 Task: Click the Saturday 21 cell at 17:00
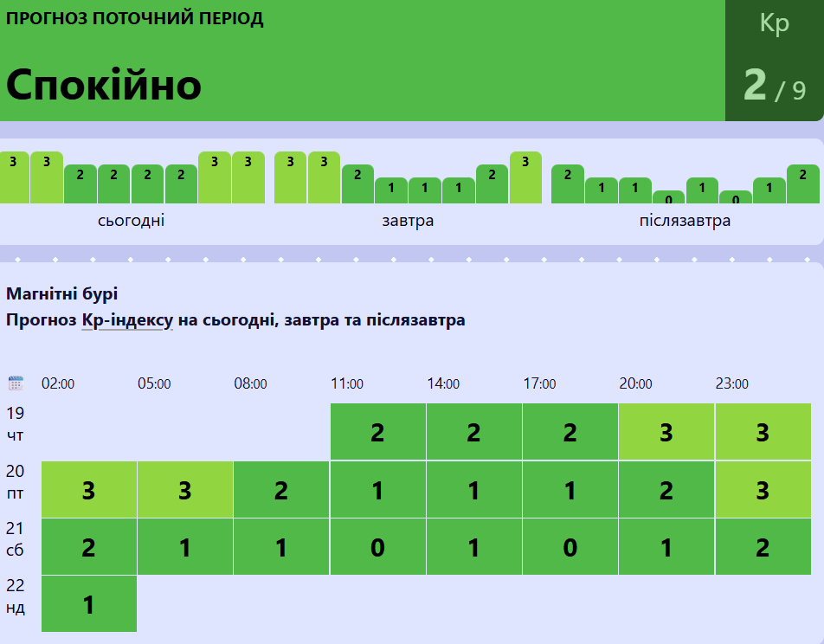pyautogui.click(x=570, y=547)
